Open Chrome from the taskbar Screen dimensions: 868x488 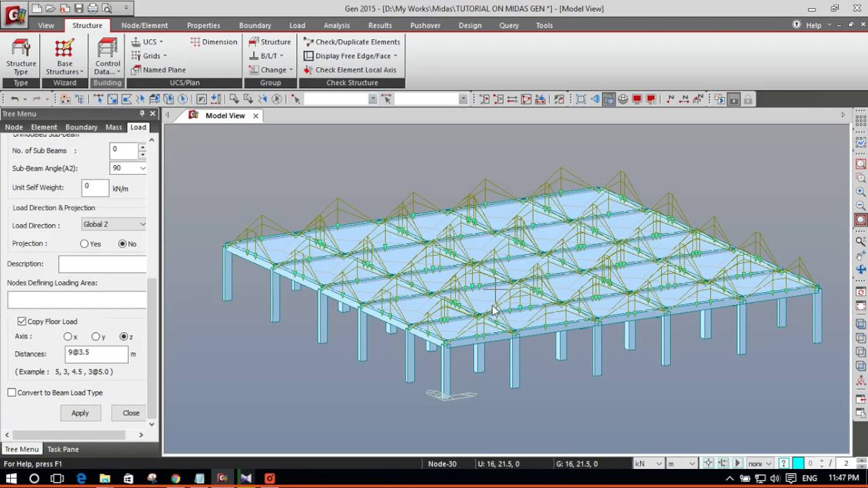(x=176, y=479)
